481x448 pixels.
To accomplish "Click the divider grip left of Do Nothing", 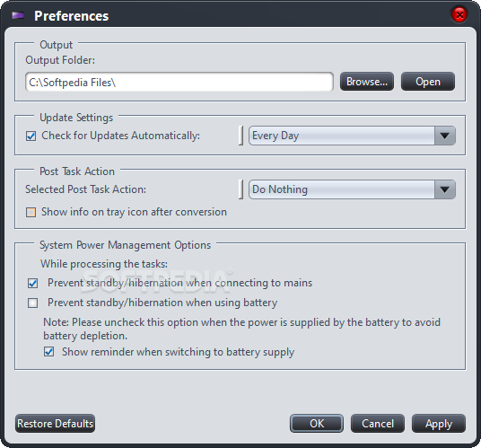I will coord(240,189).
